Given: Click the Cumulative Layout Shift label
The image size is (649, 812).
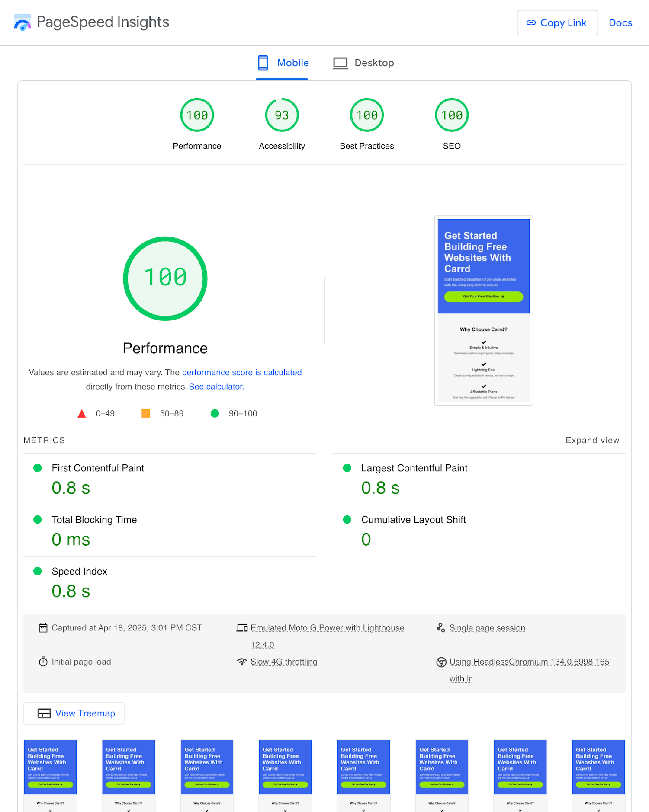Looking at the screenshot, I should (413, 520).
